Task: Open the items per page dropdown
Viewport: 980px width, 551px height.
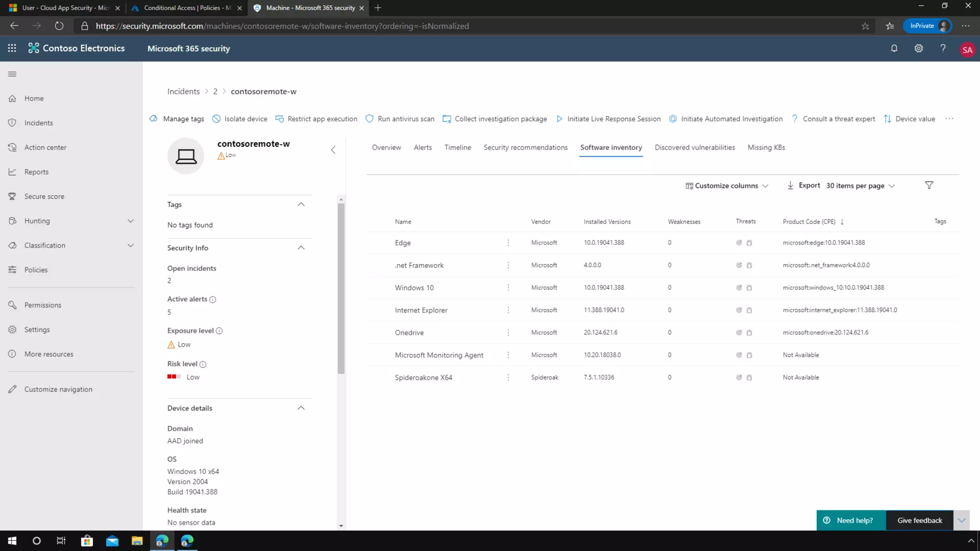Action: [x=860, y=186]
